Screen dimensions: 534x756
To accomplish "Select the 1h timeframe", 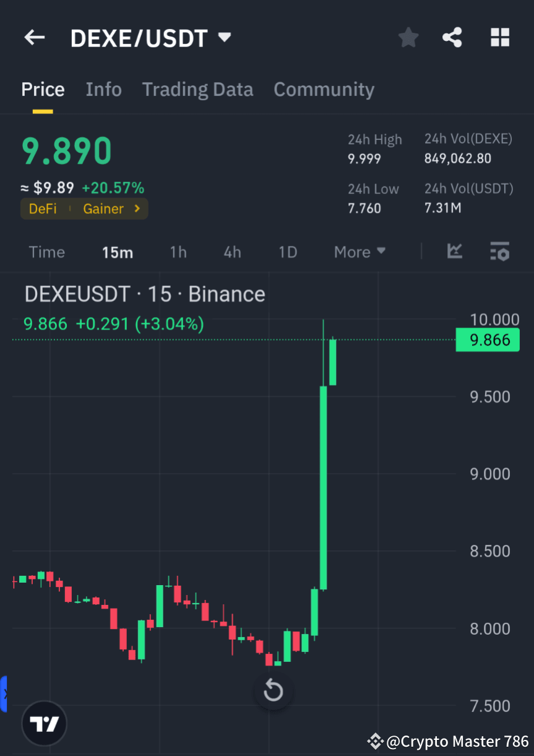I will [x=178, y=252].
